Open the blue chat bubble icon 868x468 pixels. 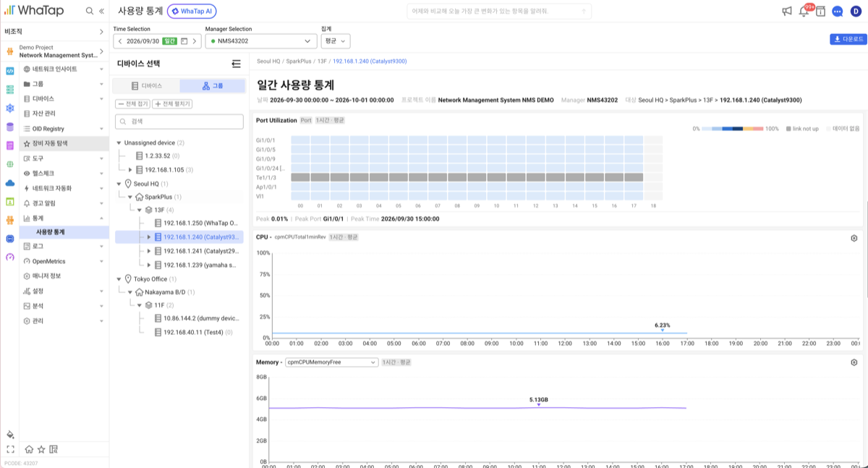click(838, 11)
